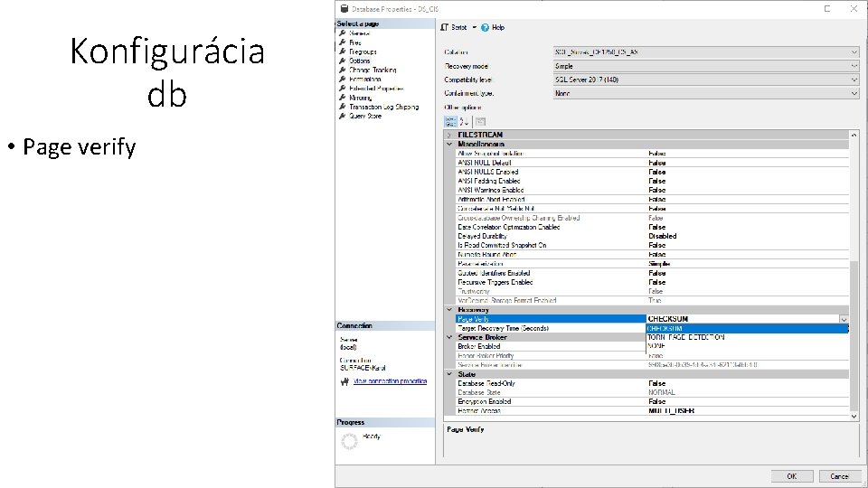The width and height of the screenshot is (868, 488).
Task: Select the Database Read-Only row
Action: pyautogui.click(x=652, y=383)
